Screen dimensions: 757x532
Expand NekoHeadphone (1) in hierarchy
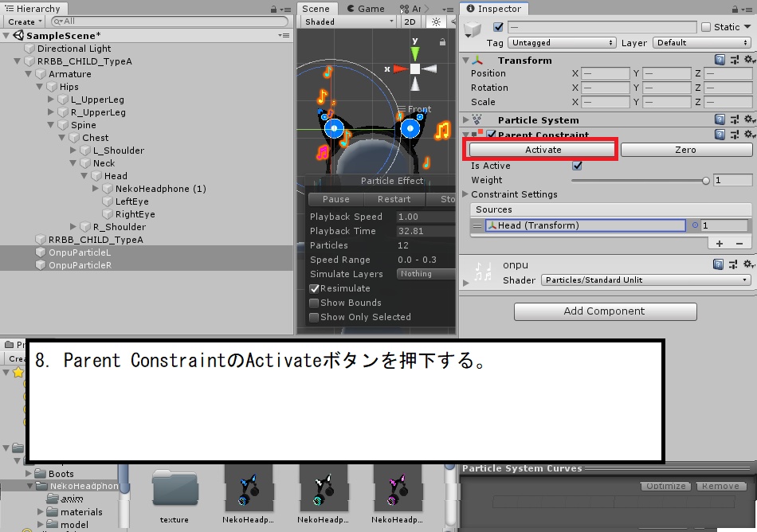(96, 188)
